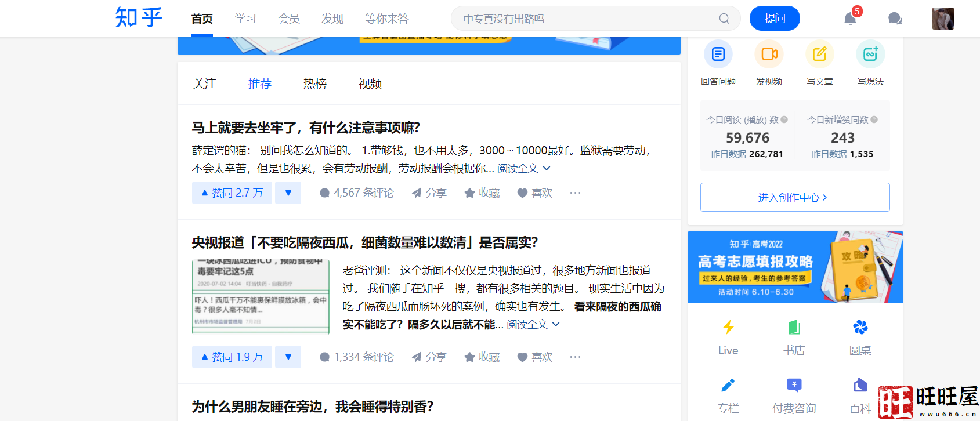Open the 等你来答 nav tab
The height and width of the screenshot is (421, 980).
(387, 19)
